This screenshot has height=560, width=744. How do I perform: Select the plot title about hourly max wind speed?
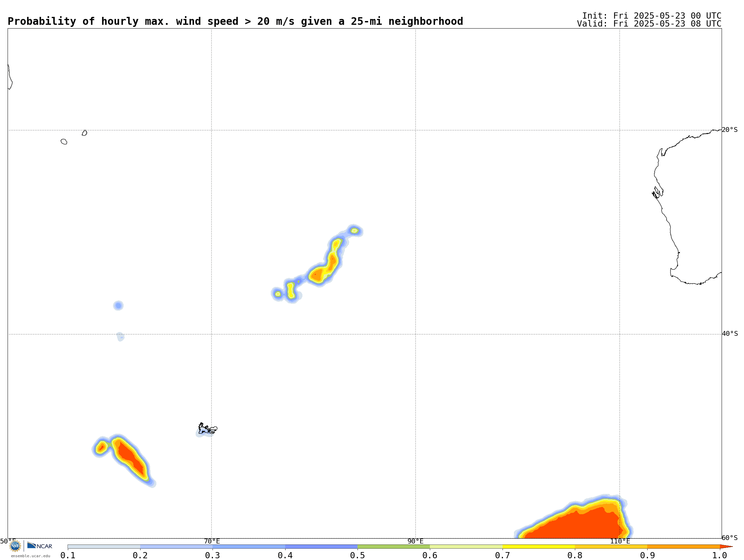click(x=235, y=21)
